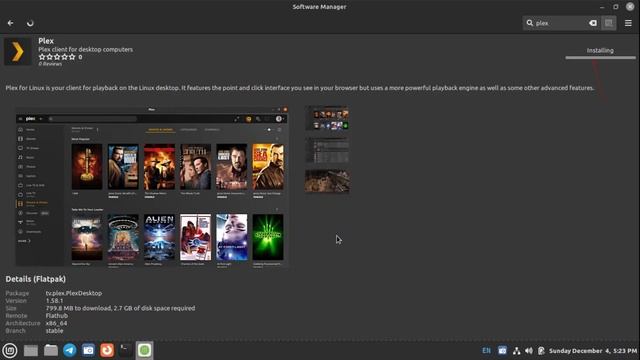This screenshot has height=360, width=640.
Task: Open the clock calendar Sunday December 4
Action: click(x=593, y=351)
